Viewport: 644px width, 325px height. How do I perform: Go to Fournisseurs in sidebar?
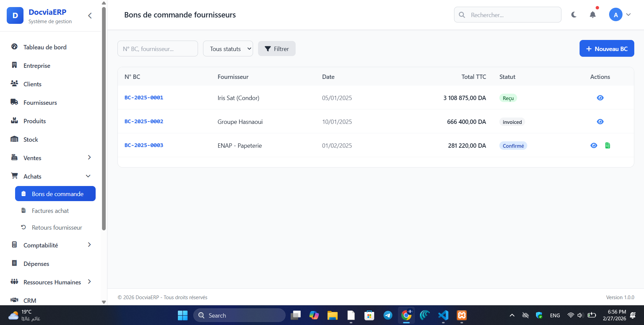[40, 103]
